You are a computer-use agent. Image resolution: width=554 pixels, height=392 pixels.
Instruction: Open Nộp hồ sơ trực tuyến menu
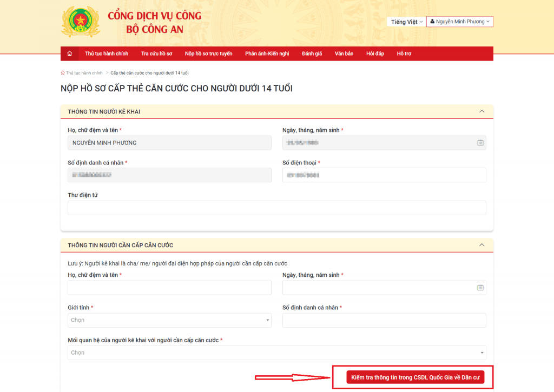[x=208, y=54]
